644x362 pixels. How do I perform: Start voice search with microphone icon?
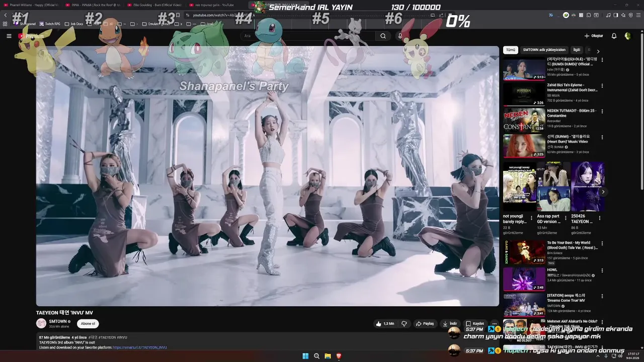(x=400, y=36)
